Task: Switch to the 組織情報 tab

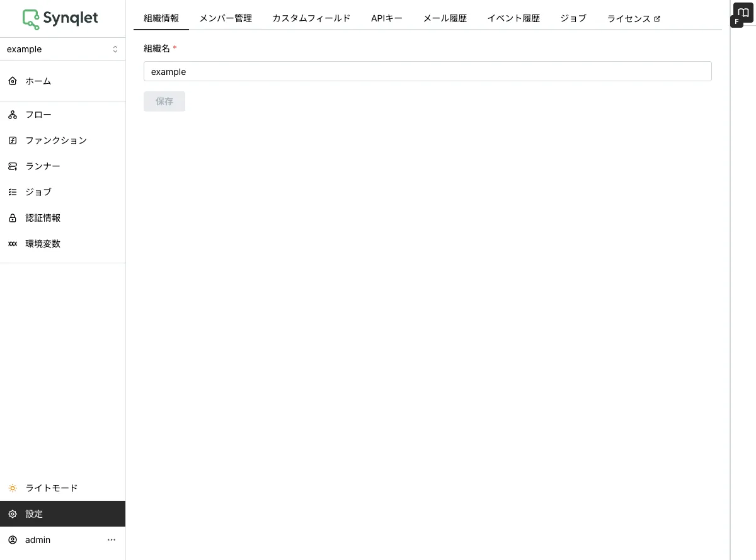Action: tap(161, 18)
